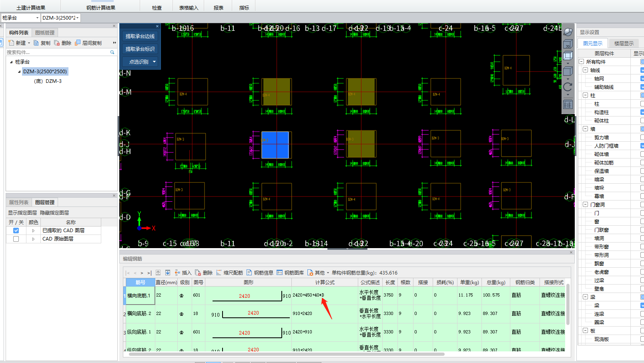This screenshot has height=363, width=644.
Task: Open the 新建 dropdown arrow
Action: 29,43
